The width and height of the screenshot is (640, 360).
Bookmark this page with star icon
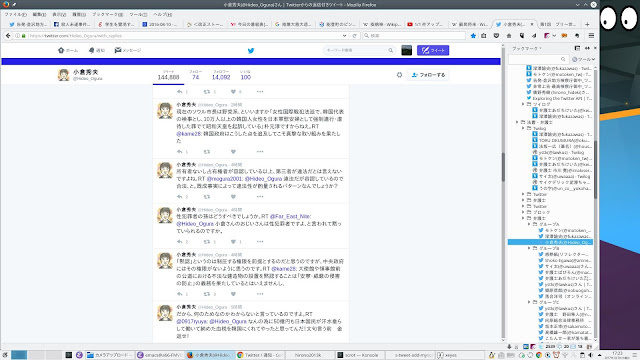pos(473,36)
